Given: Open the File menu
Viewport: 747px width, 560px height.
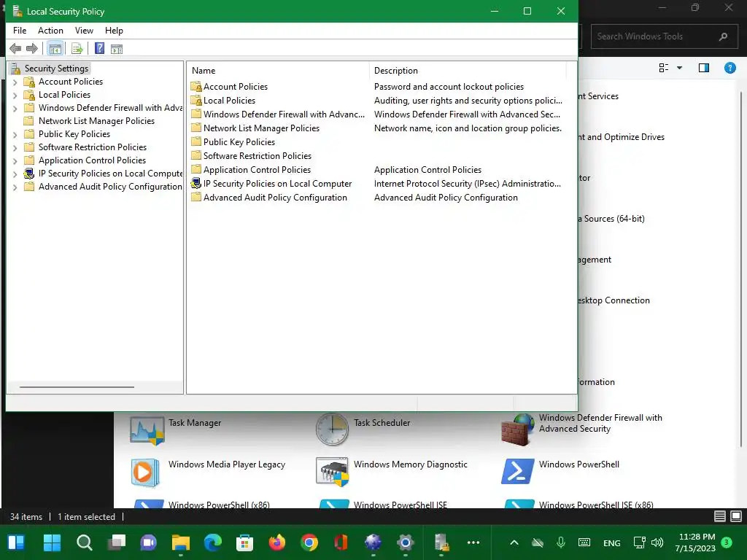Looking at the screenshot, I should pyautogui.click(x=20, y=31).
